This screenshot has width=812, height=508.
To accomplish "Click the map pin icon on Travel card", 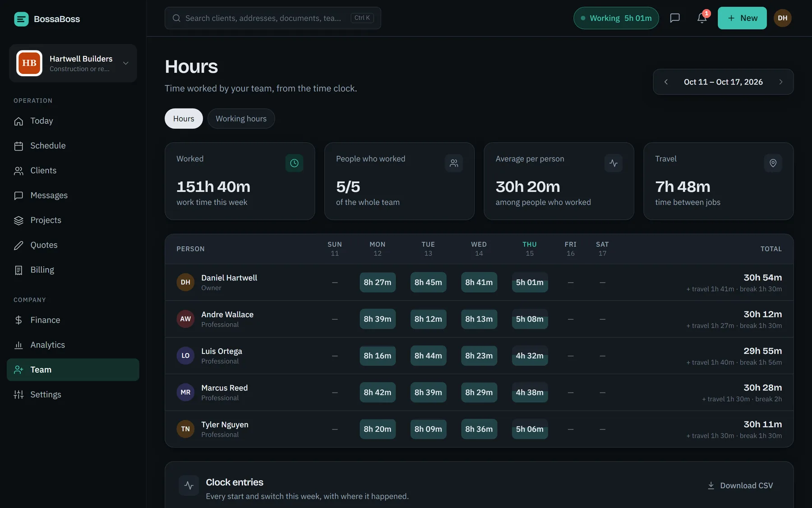I will (x=773, y=163).
